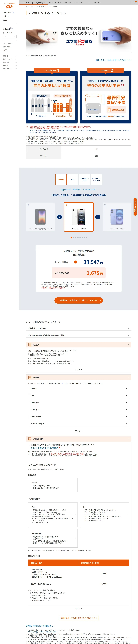Viewport: 138px width, 644px height.
Task: Jump to second carousel pagination dot
Action: point(73,238)
